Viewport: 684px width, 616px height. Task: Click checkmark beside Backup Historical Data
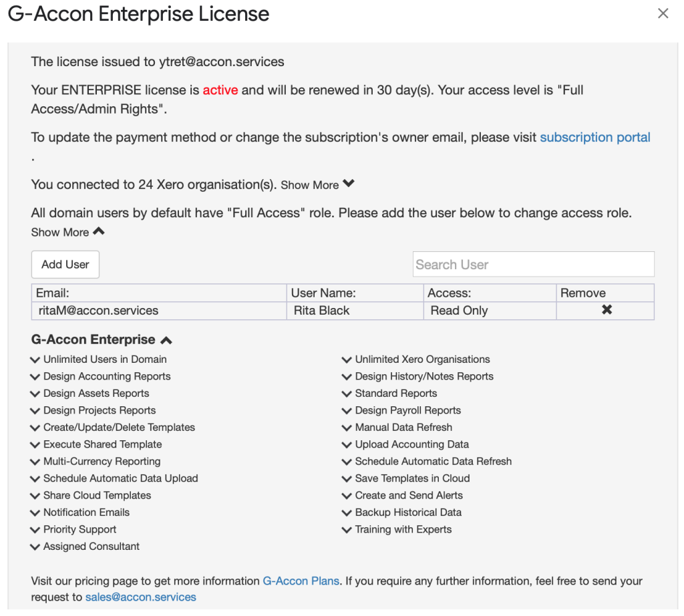click(x=347, y=513)
